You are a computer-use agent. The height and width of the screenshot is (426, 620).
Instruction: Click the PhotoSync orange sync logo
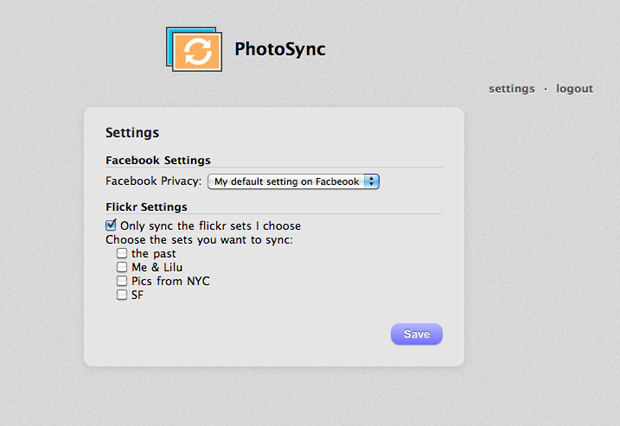pos(197,49)
